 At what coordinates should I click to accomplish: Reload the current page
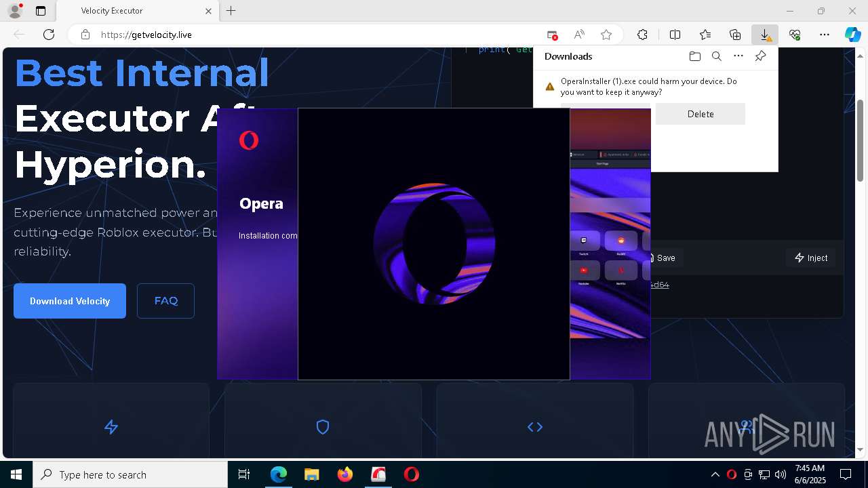coord(49,35)
